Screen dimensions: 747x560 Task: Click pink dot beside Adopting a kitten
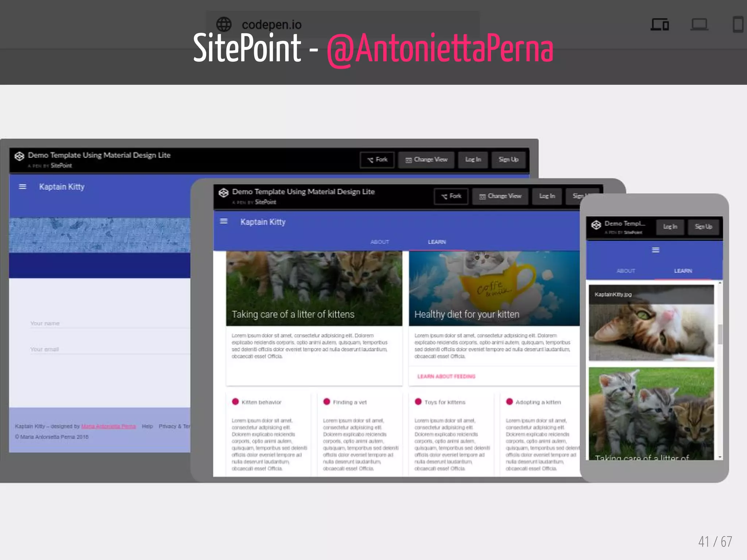coord(509,402)
